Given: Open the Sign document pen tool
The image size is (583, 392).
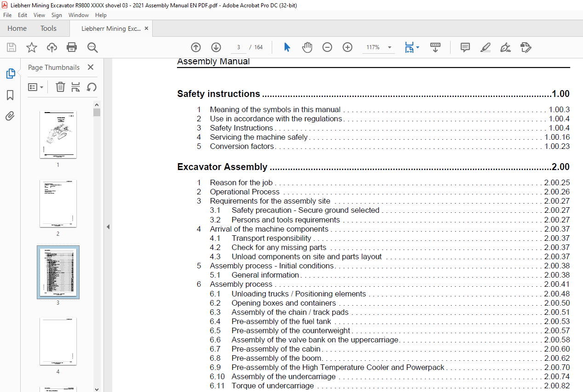Looking at the screenshot, I should (x=506, y=47).
